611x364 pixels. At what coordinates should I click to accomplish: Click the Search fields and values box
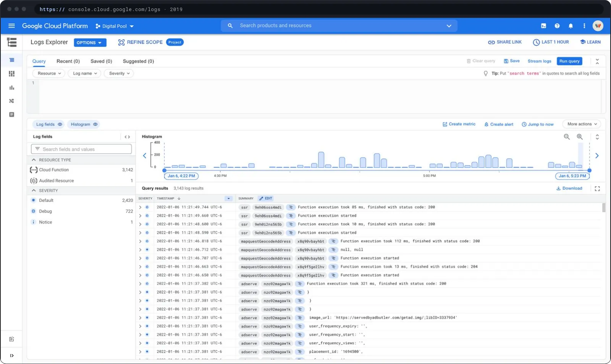[x=81, y=149]
